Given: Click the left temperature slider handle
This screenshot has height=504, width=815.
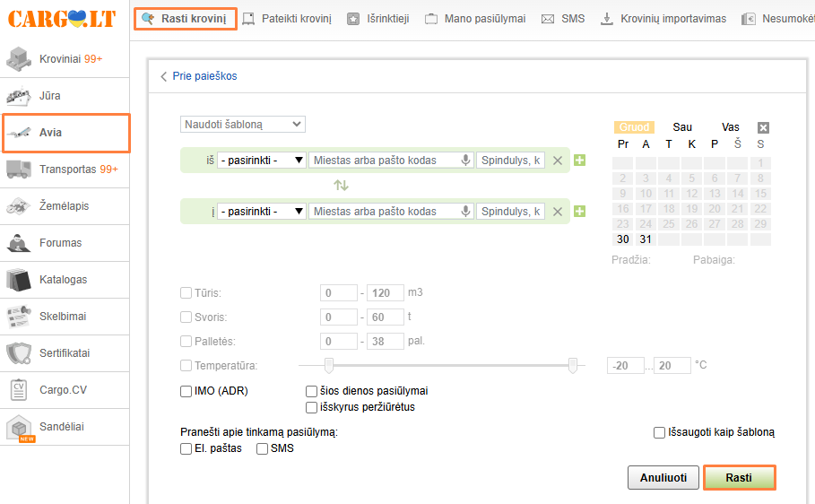Looking at the screenshot, I should (329, 365).
